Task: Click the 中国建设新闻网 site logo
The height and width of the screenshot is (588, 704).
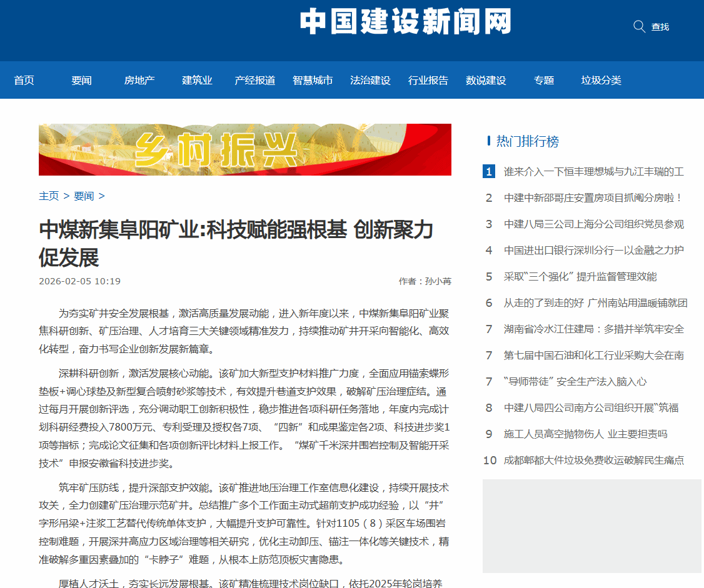Action: click(405, 22)
